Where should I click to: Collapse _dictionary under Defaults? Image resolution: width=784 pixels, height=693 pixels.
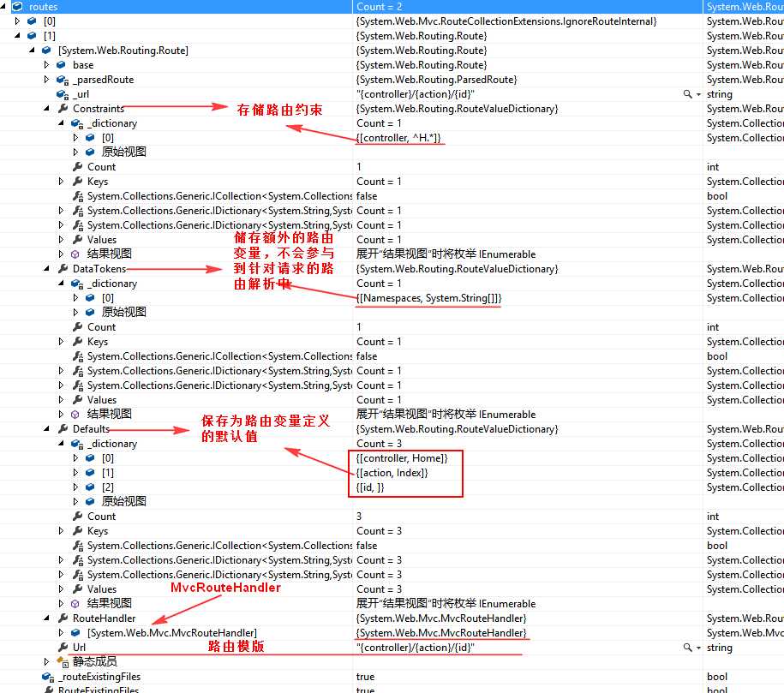pos(61,443)
